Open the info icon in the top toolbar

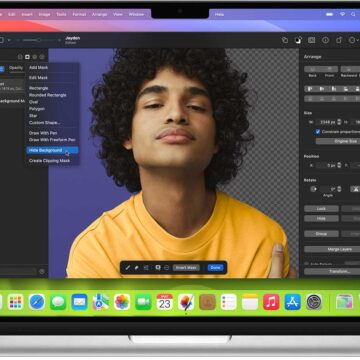[325, 40]
